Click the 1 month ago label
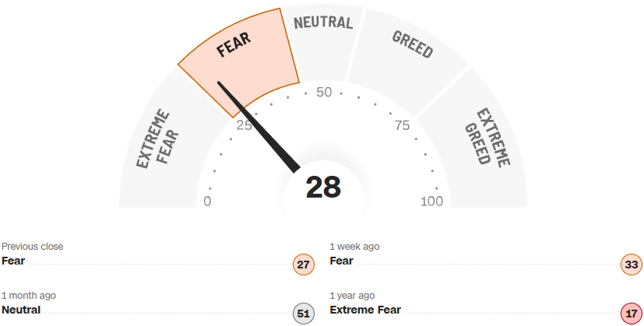 point(29,296)
